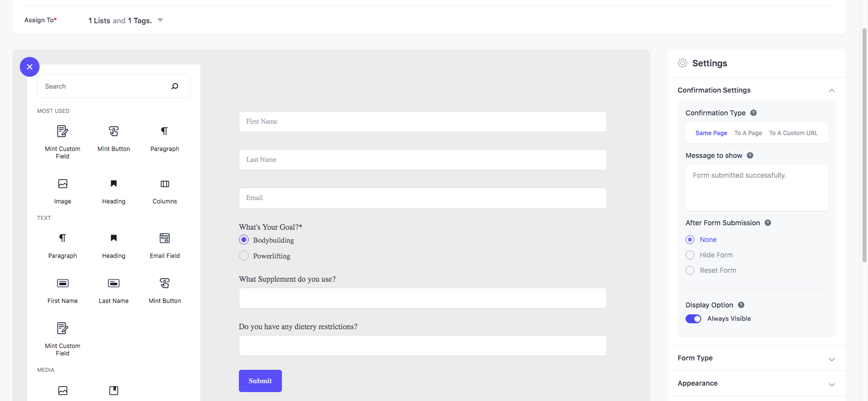This screenshot has width=868, height=401.
Task: Click the supplement question input field
Action: coord(423,298)
